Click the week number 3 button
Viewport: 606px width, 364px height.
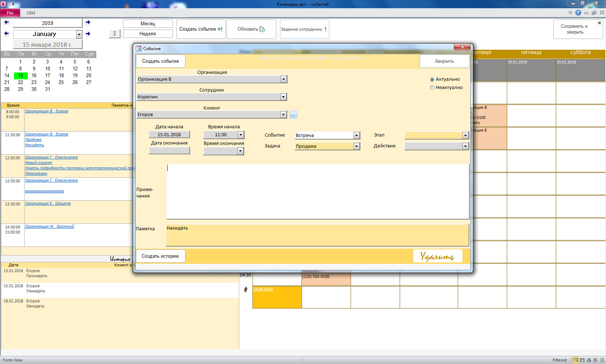(114, 34)
